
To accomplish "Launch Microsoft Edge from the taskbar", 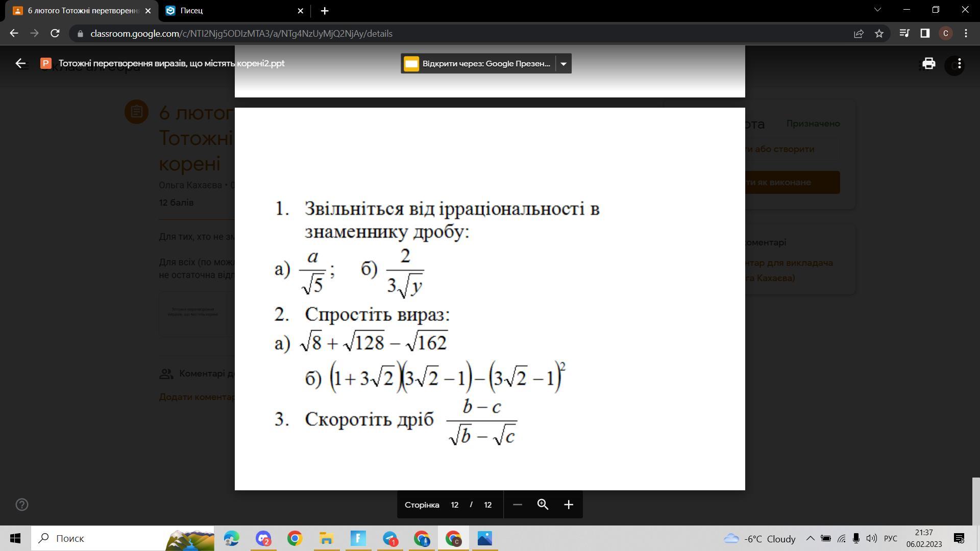I will [x=231, y=538].
